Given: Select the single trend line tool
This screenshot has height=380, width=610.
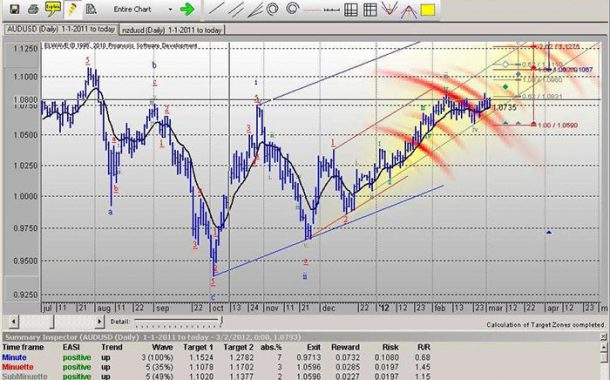Looking at the screenshot, I should click(216, 9).
